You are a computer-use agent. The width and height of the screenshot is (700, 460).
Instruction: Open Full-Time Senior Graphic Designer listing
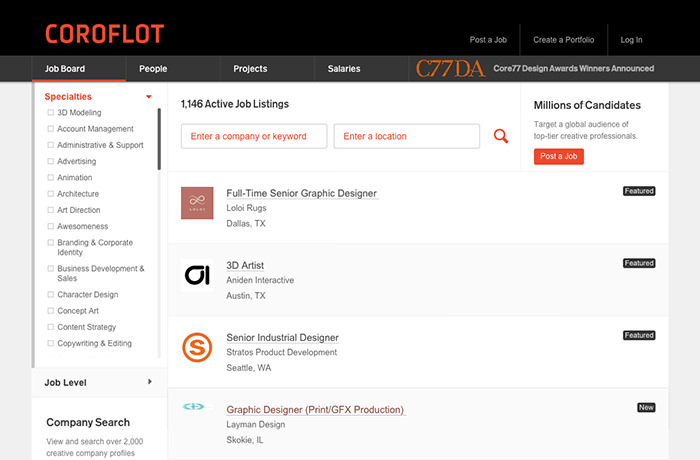point(302,193)
